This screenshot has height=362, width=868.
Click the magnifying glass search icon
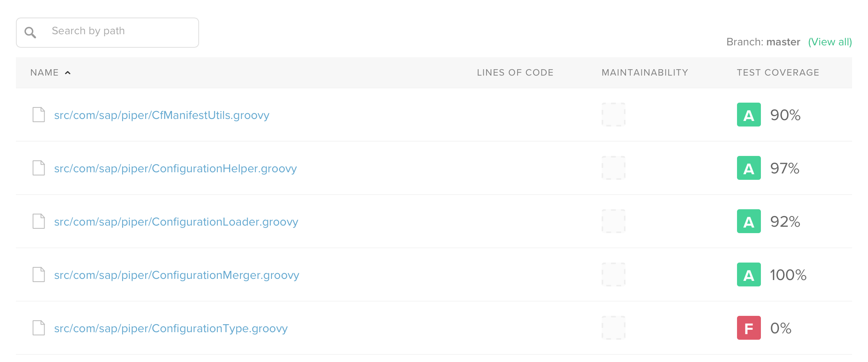[31, 32]
